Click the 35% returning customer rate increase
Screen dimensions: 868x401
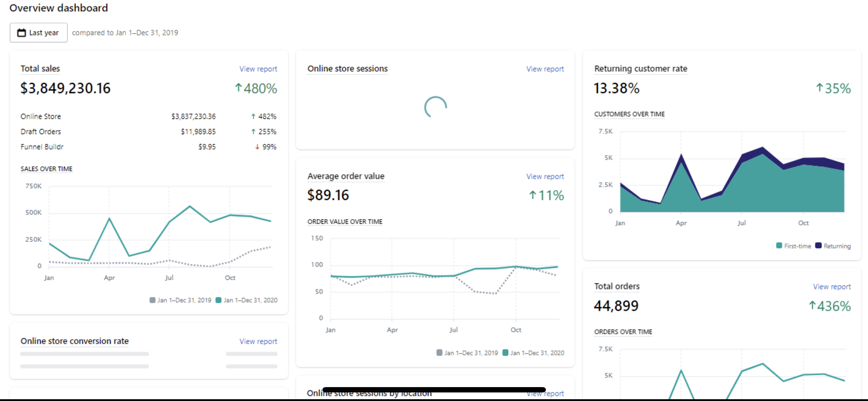coord(833,88)
